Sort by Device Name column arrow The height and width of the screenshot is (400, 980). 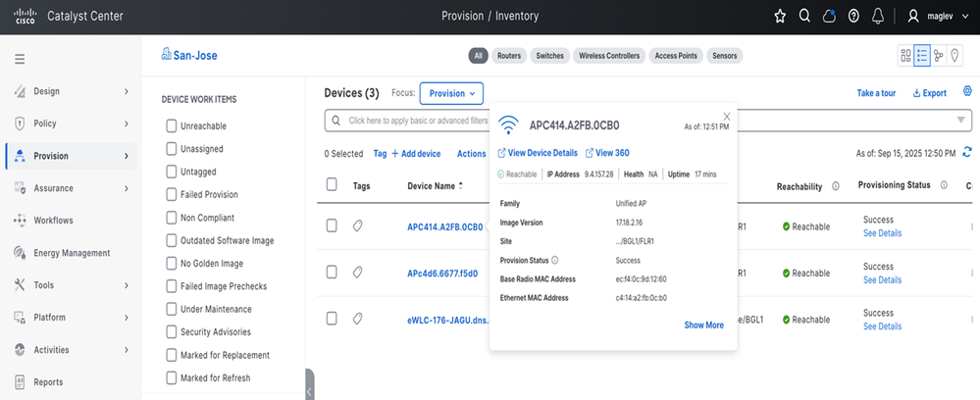[x=461, y=185]
